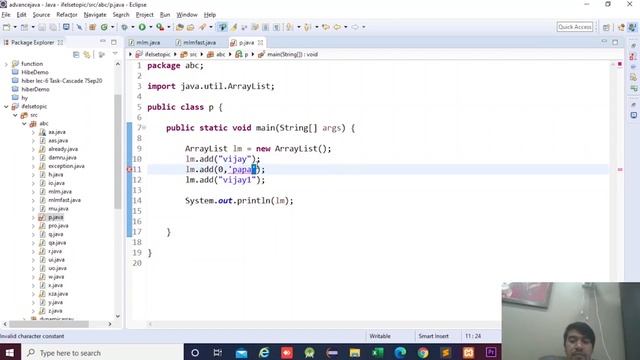Image resolution: width=640 pixels, height=360 pixels.
Task: Collapse the src folder
Action: pos(15,115)
